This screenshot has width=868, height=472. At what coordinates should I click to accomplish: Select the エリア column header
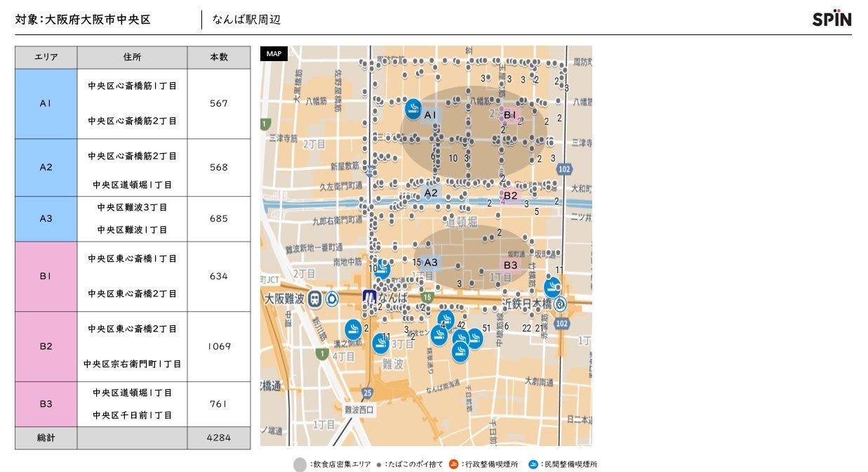pos(46,58)
